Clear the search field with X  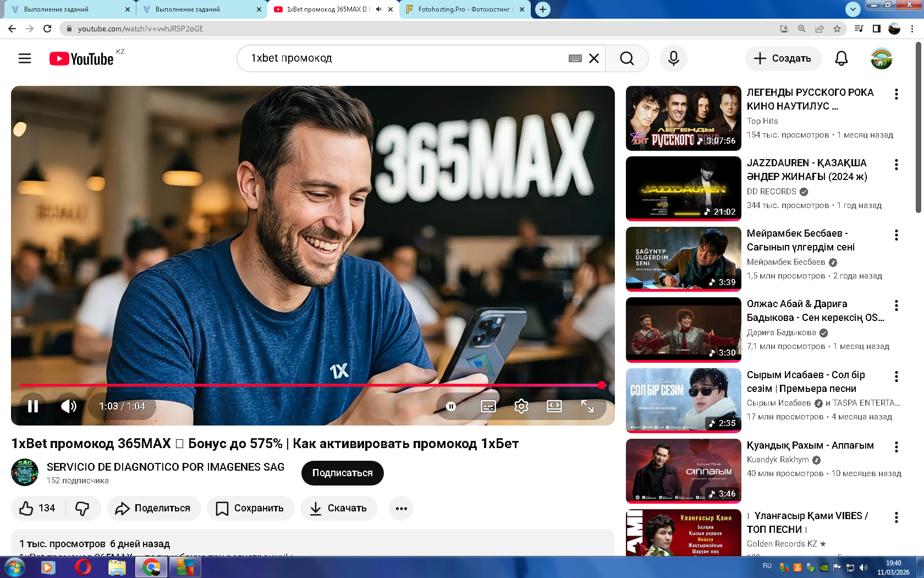(x=594, y=58)
